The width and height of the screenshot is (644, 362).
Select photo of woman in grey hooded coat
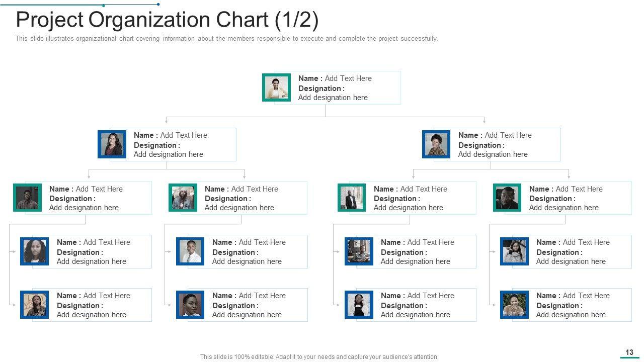click(514, 251)
